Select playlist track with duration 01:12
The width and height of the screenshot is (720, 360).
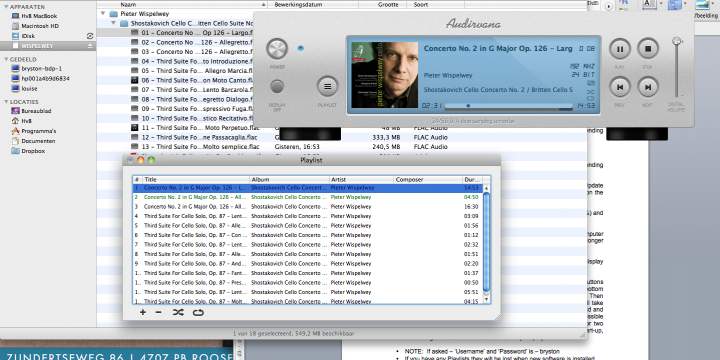click(308, 235)
